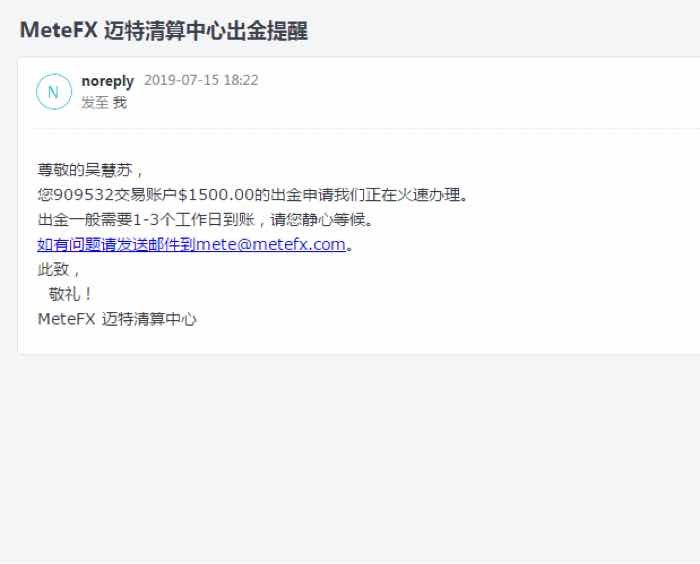The image size is (700, 564).
Task: Click the 出金一般需要1-3个工作日到账 line
Action: pyautogui.click(x=146, y=219)
